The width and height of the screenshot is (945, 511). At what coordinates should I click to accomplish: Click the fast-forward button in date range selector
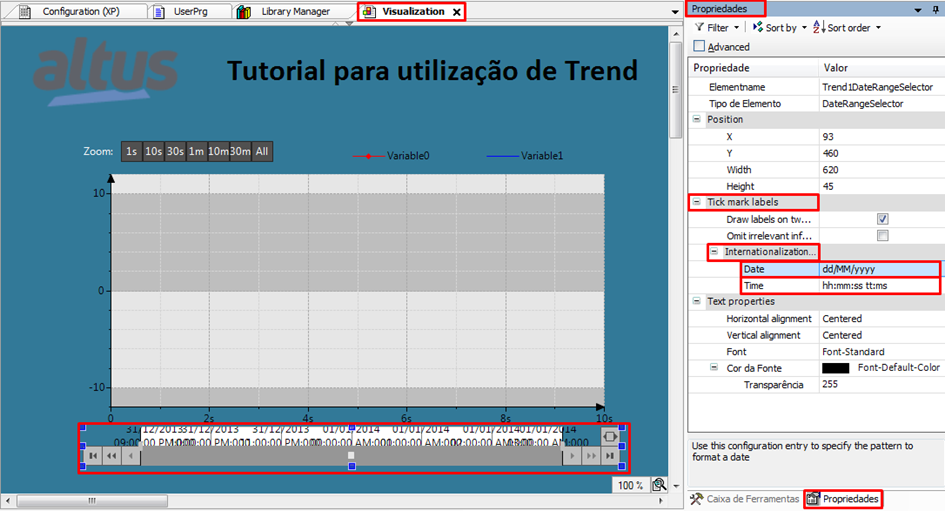pos(591,456)
